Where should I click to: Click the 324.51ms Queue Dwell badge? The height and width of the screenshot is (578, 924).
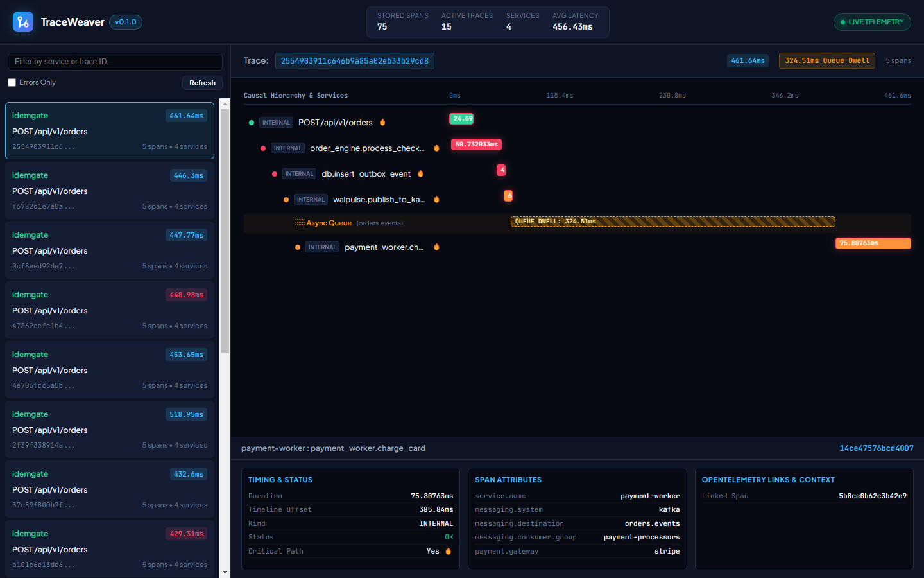pyautogui.click(x=827, y=61)
